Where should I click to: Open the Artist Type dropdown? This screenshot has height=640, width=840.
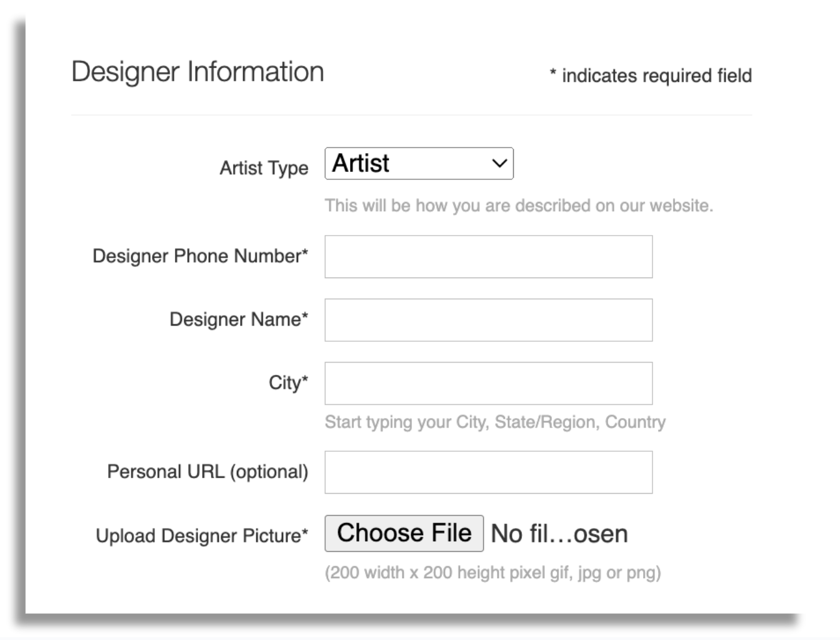point(419,164)
